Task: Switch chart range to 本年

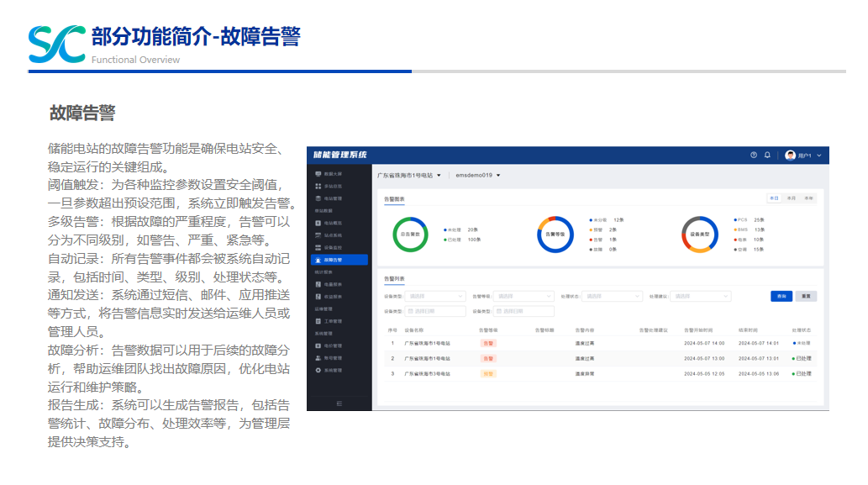Action: point(808,198)
